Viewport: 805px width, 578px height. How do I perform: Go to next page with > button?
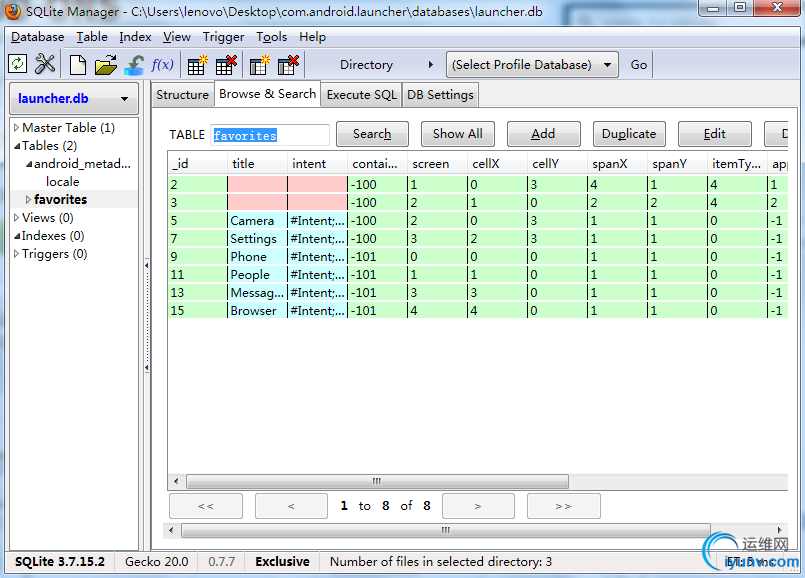478,506
